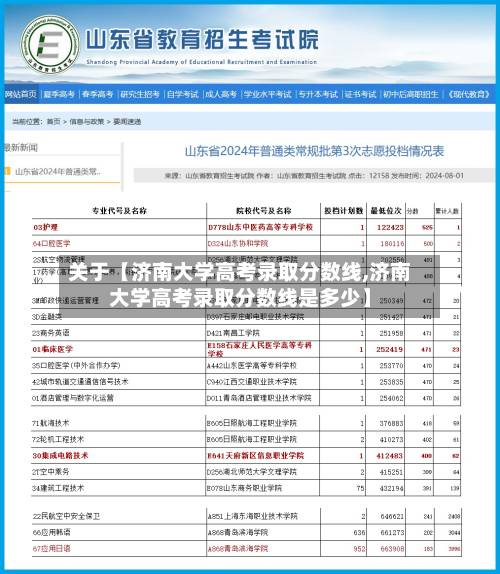Click the publication date 2024-08-01
The width and height of the screenshot is (500, 574).
tap(445, 176)
